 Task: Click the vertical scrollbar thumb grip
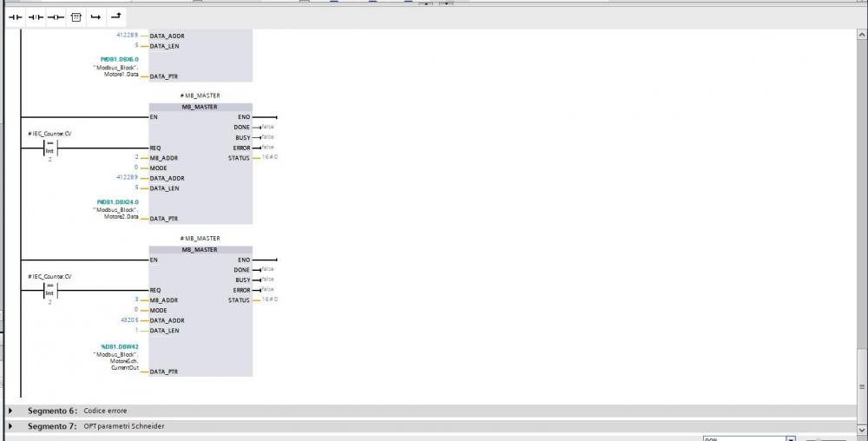point(862,386)
